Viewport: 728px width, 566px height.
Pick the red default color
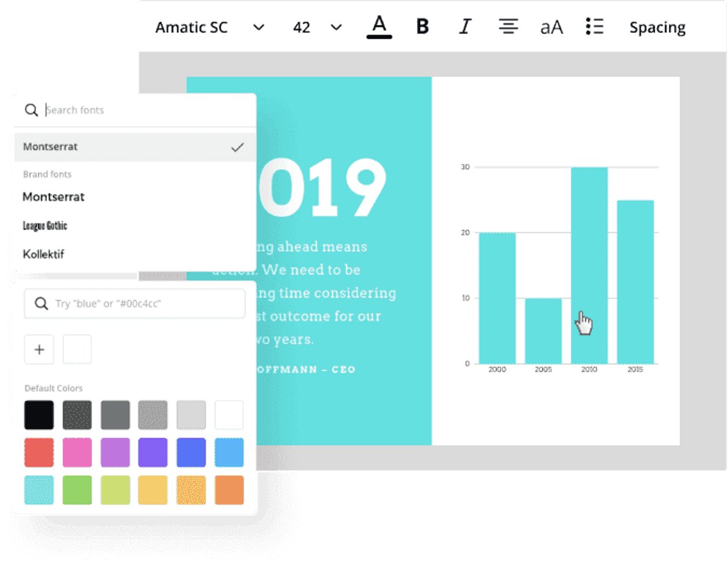pyautogui.click(x=39, y=452)
